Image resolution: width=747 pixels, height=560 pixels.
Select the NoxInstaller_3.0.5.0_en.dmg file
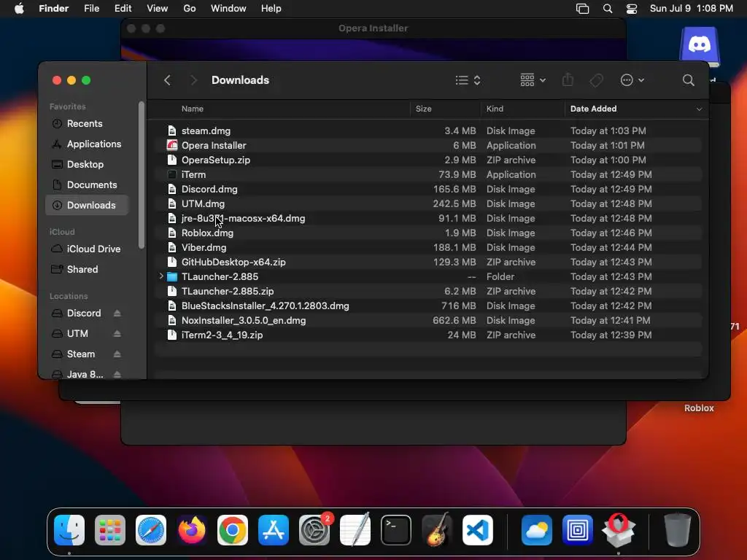427,321
